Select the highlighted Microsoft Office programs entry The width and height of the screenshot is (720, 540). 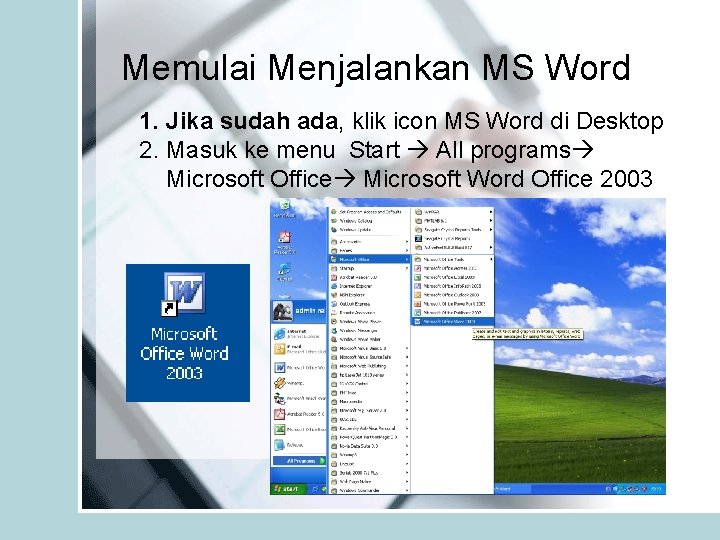[x=369, y=259]
